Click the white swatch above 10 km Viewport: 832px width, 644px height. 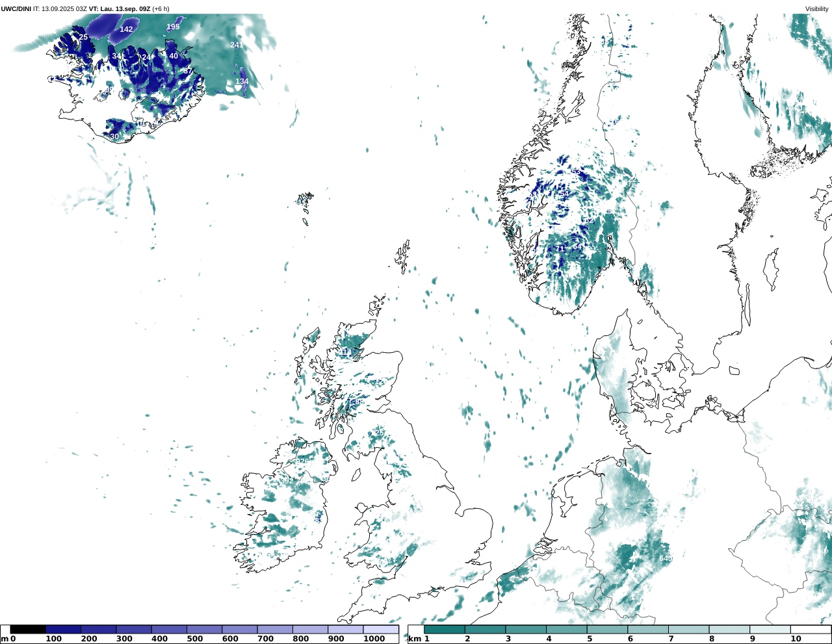coord(811,629)
